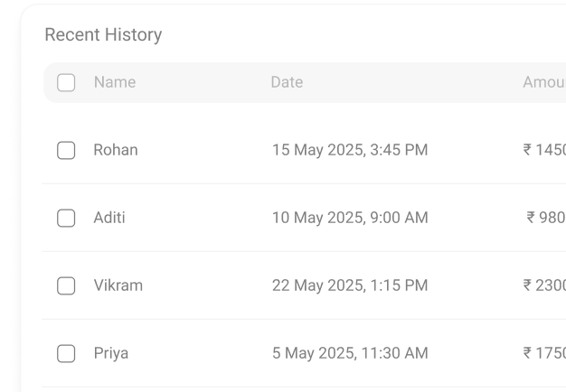Click the Date column header
Screen dimensions: 566x392
click(287, 82)
